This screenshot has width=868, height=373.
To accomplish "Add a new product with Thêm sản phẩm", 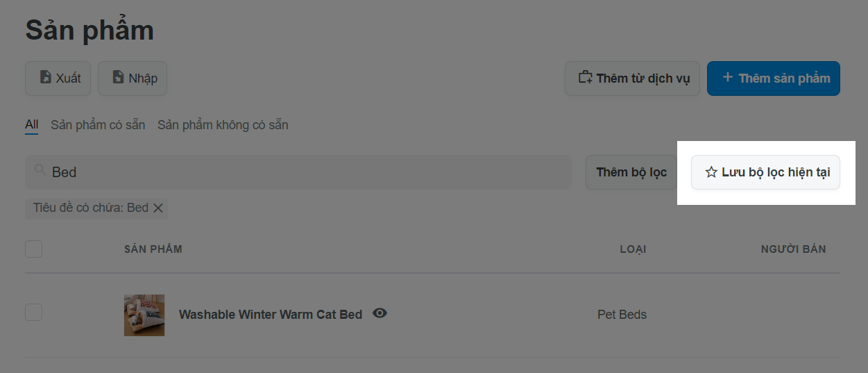I will click(x=774, y=78).
